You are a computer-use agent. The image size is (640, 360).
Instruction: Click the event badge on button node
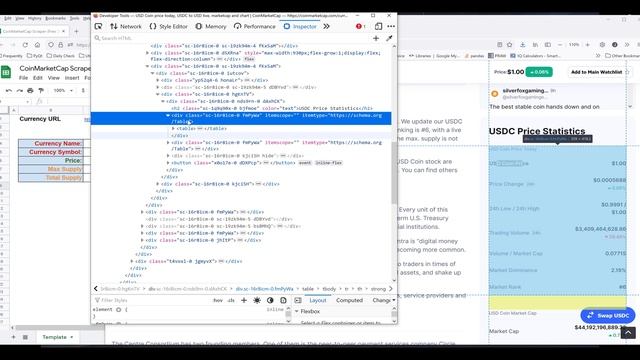coord(305,163)
